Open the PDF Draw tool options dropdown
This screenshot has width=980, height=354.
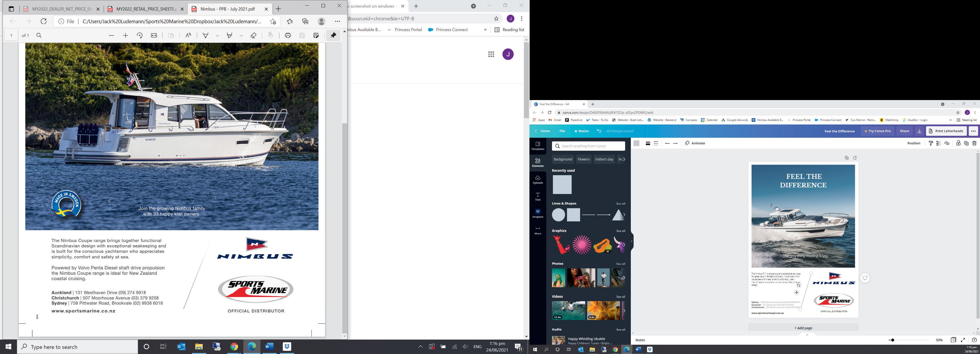pos(217,35)
